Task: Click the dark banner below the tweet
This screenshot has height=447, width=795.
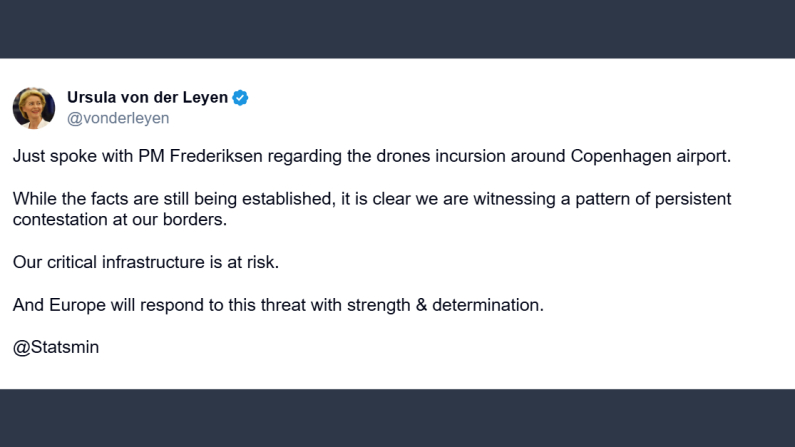Action: (397, 418)
